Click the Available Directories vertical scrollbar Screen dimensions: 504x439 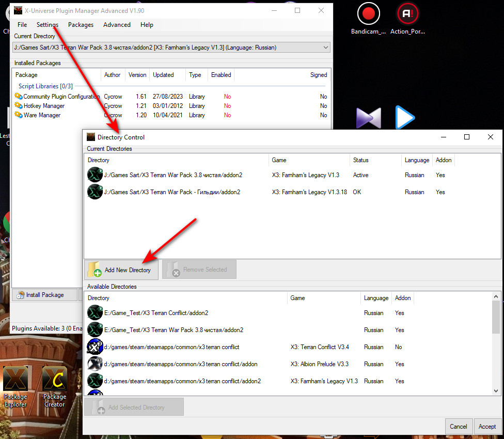tap(496, 342)
